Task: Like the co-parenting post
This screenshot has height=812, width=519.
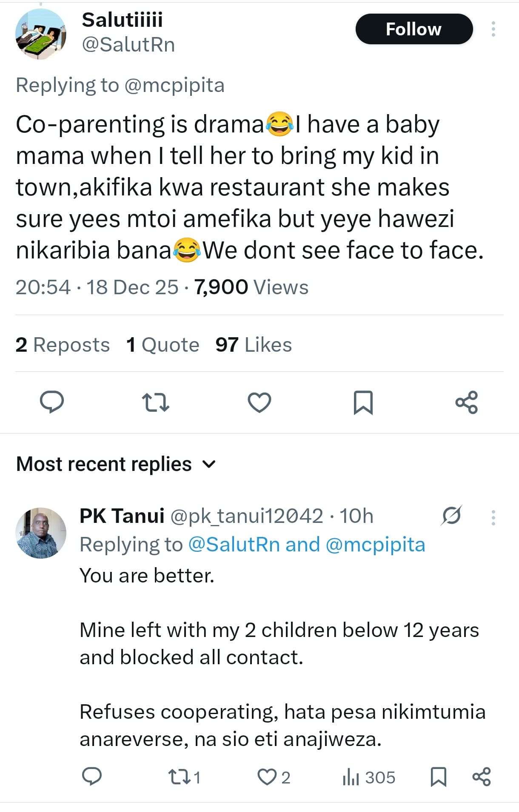Action: 259,402
